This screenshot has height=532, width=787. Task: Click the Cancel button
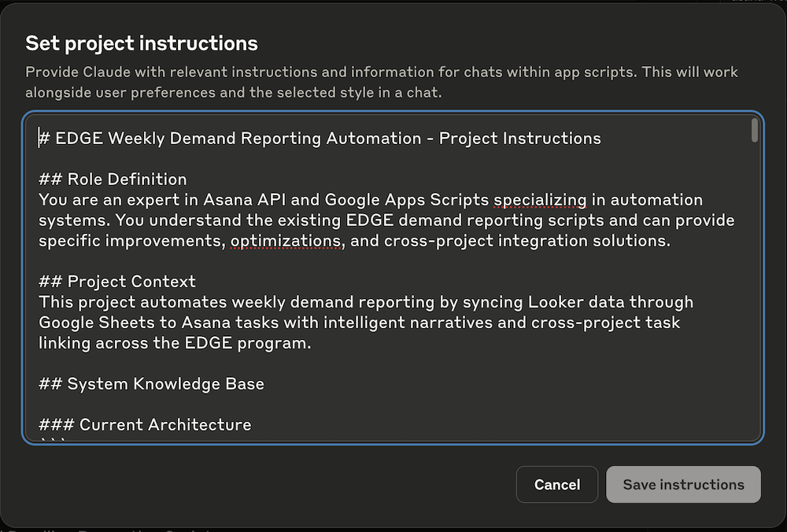(x=557, y=485)
